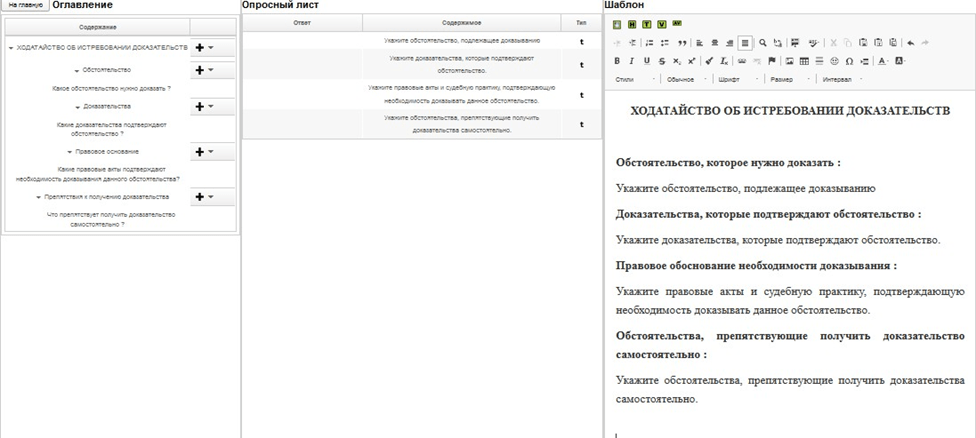
Task: Click the plus button beside Обстоятельство
Action: pos(200,70)
